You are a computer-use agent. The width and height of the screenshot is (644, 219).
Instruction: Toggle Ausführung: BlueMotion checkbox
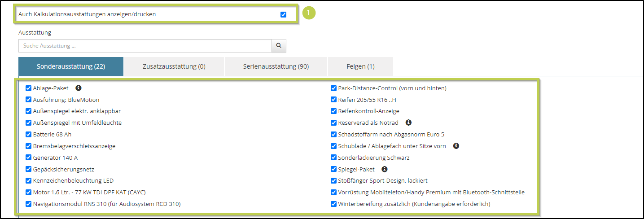[x=29, y=100]
